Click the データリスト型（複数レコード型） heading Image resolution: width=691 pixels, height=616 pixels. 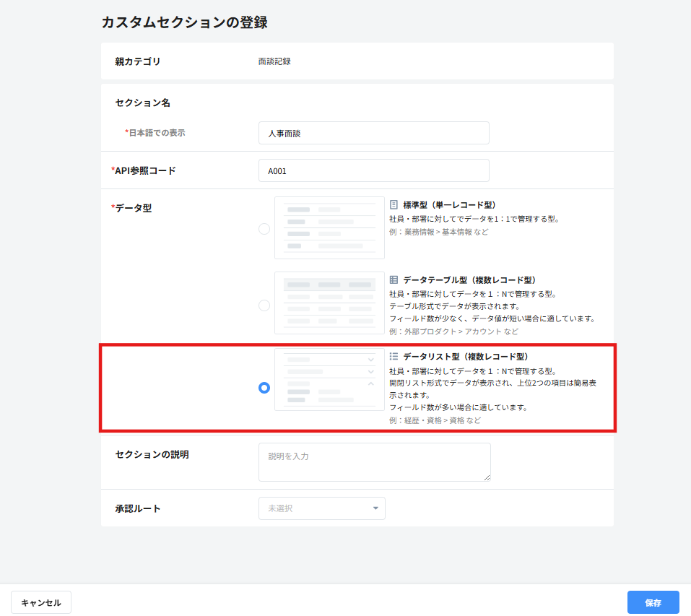(x=466, y=356)
